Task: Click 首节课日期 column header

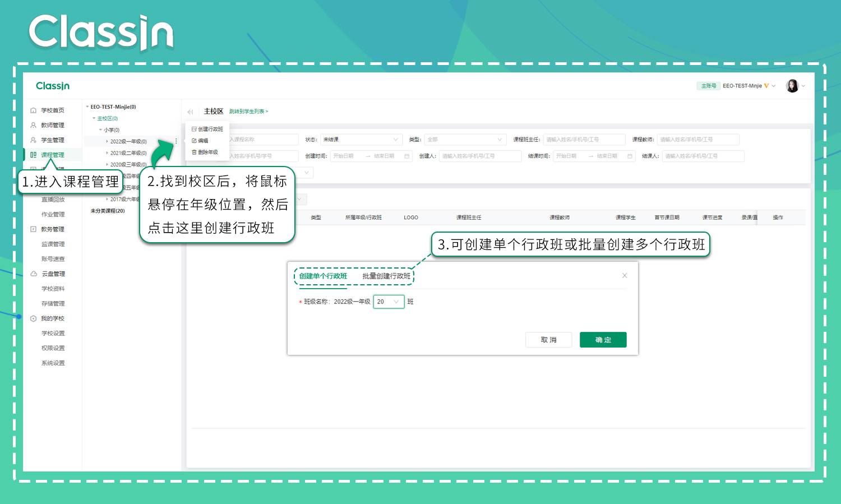Action: point(667,218)
